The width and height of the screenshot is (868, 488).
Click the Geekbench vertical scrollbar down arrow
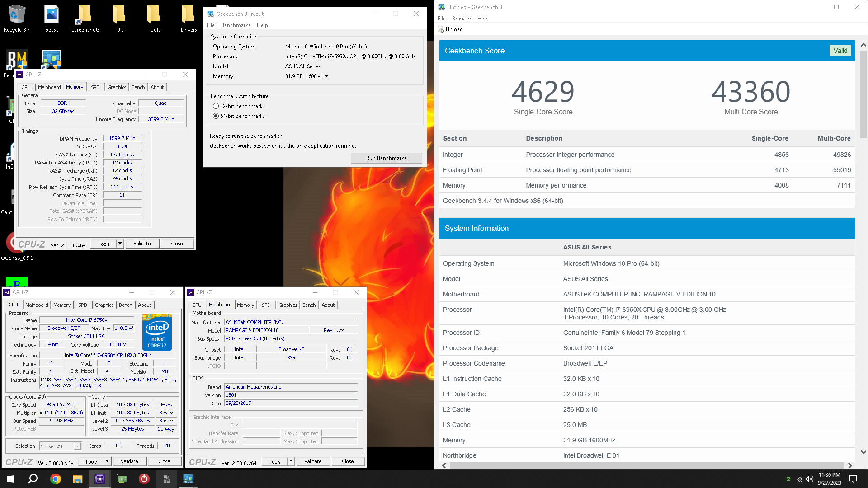tap(863, 452)
